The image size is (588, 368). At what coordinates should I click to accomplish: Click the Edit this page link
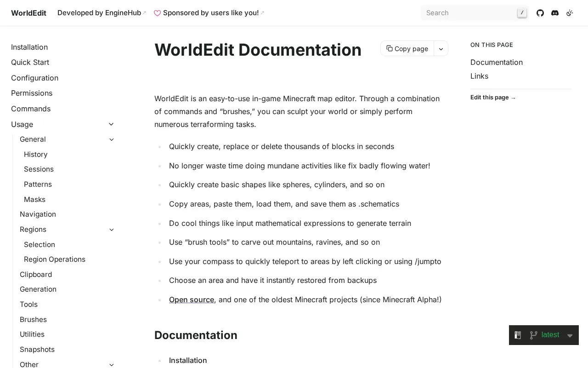pyautogui.click(x=493, y=98)
